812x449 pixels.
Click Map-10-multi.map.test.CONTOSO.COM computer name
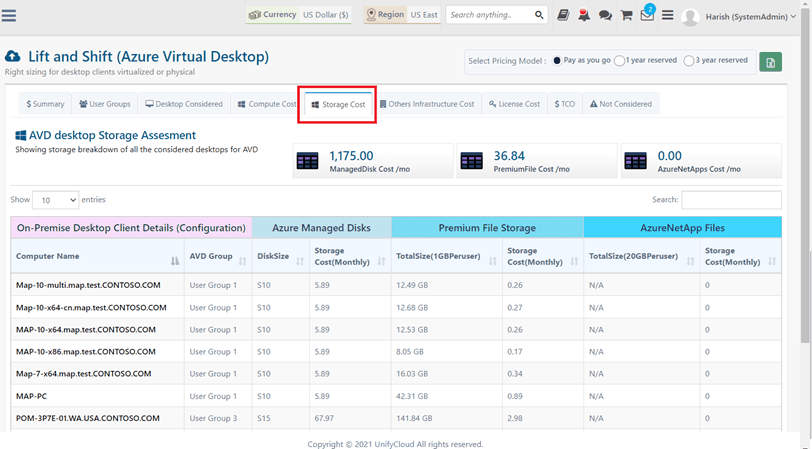coord(88,285)
